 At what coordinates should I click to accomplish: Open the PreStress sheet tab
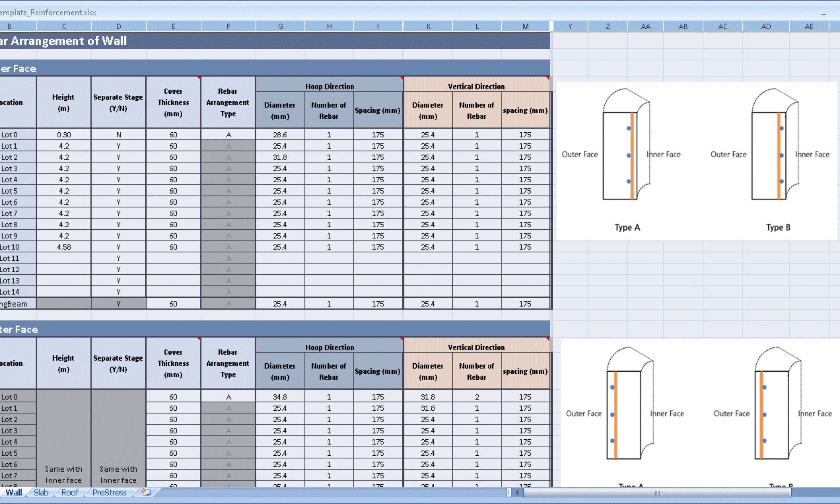(109, 492)
